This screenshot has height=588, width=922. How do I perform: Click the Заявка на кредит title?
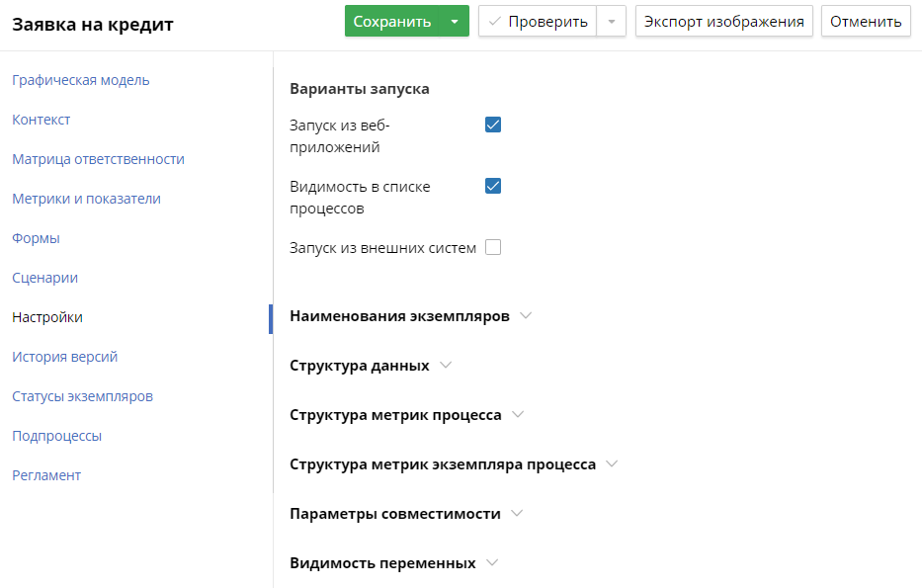coord(93,25)
